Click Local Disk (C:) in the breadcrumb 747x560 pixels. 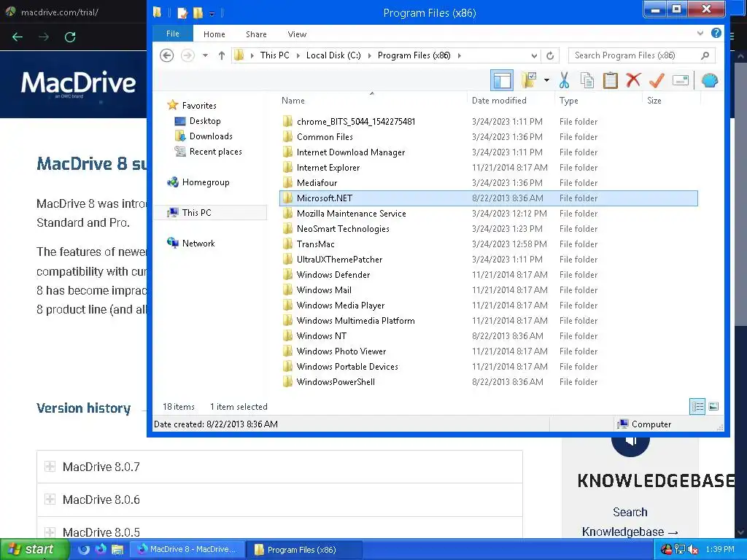click(333, 55)
